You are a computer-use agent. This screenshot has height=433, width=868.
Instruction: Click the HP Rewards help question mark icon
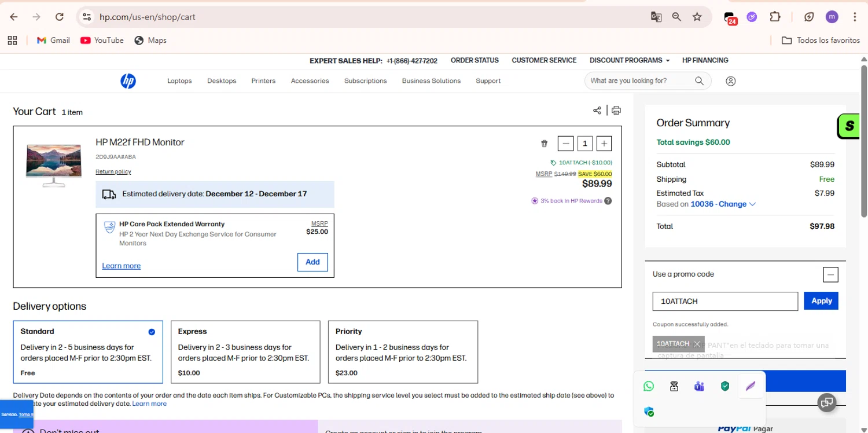(608, 201)
